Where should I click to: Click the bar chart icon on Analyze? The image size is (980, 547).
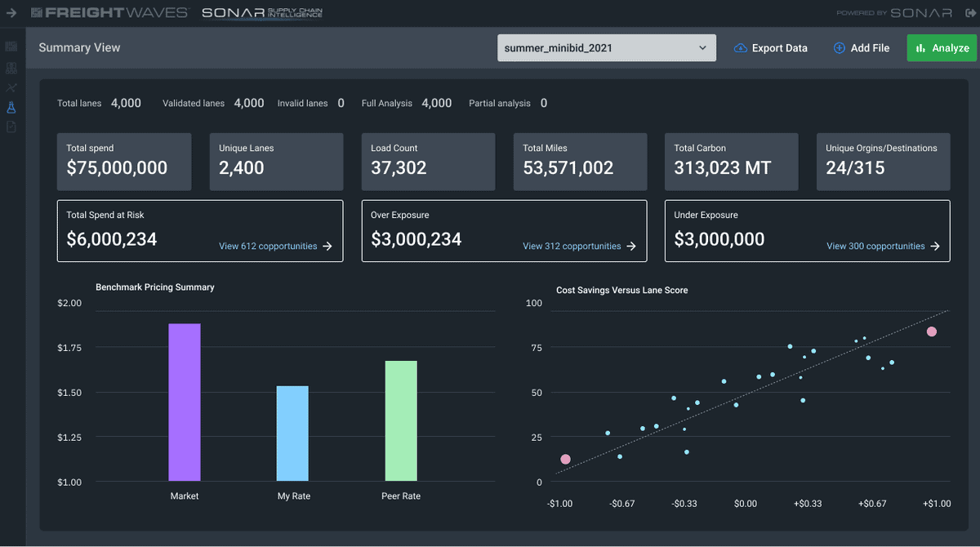pyautogui.click(x=920, y=48)
